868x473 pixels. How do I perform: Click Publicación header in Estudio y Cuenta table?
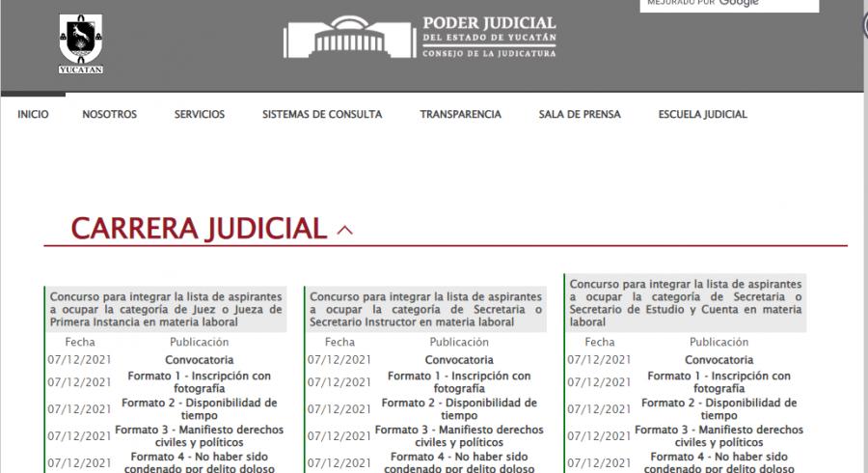(719, 343)
